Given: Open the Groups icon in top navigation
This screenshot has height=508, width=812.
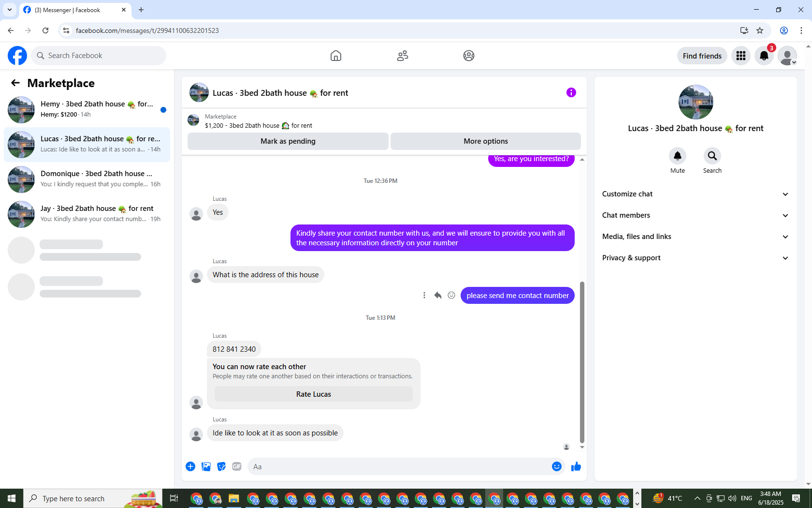Looking at the screenshot, I should [469, 56].
